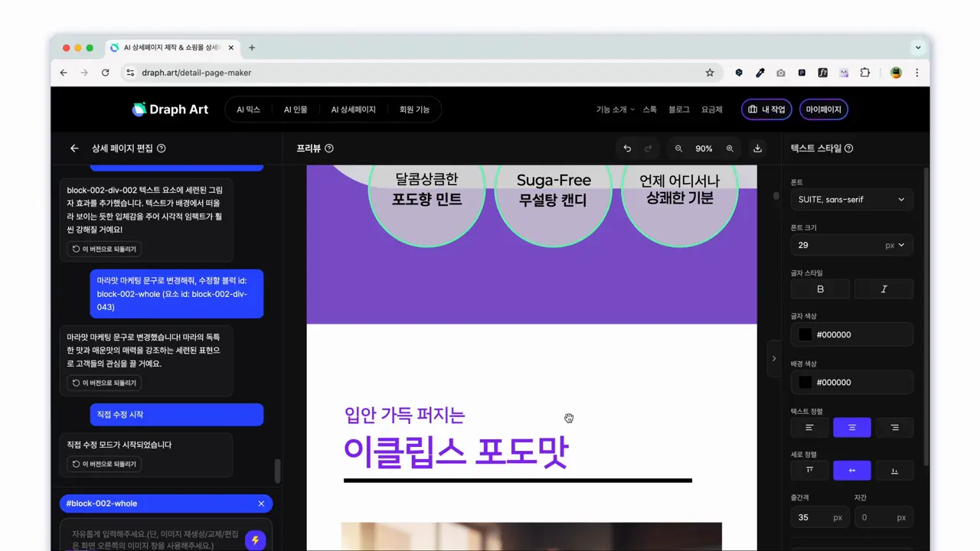Open the 요금제 pricing menu item
This screenshot has height=551, width=980.
(711, 109)
